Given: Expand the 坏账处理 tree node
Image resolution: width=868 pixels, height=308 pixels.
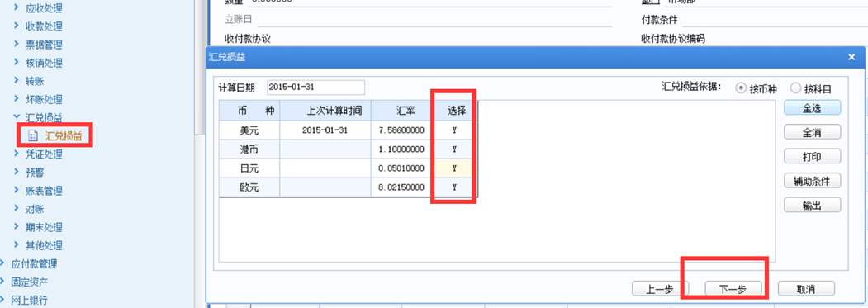Looking at the screenshot, I should click(17, 99).
